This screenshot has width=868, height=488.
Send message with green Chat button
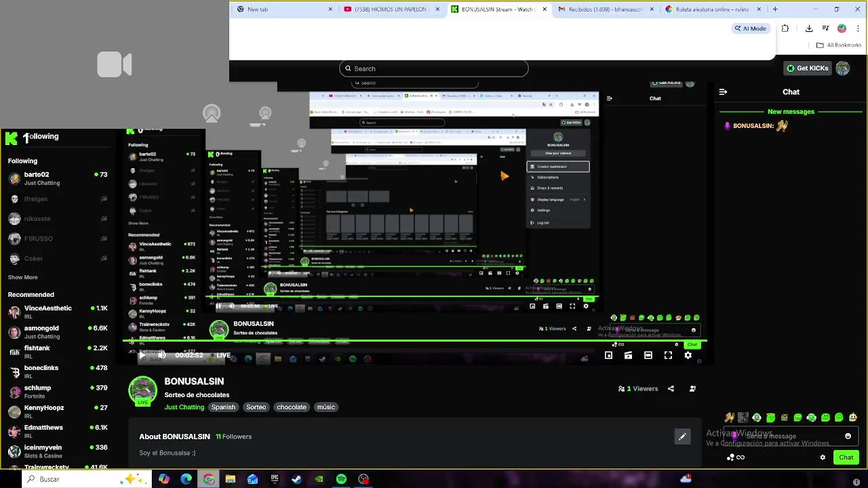[846, 457]
